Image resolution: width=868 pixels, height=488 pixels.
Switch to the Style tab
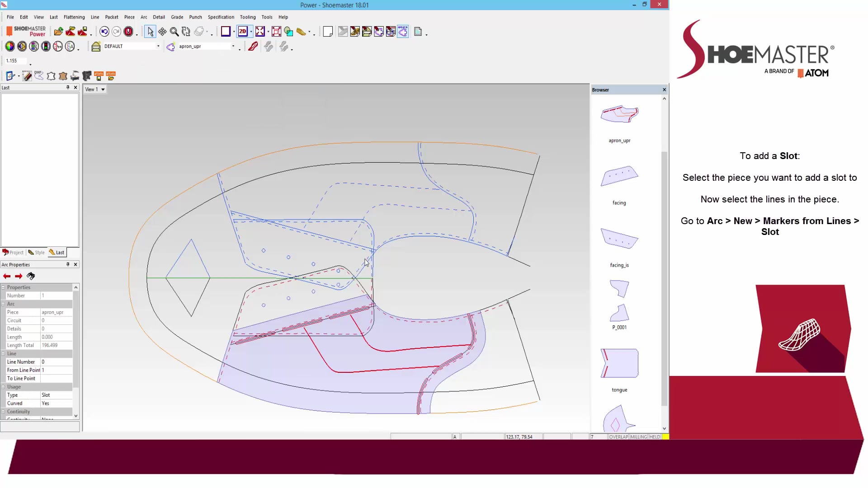(37, 253)
